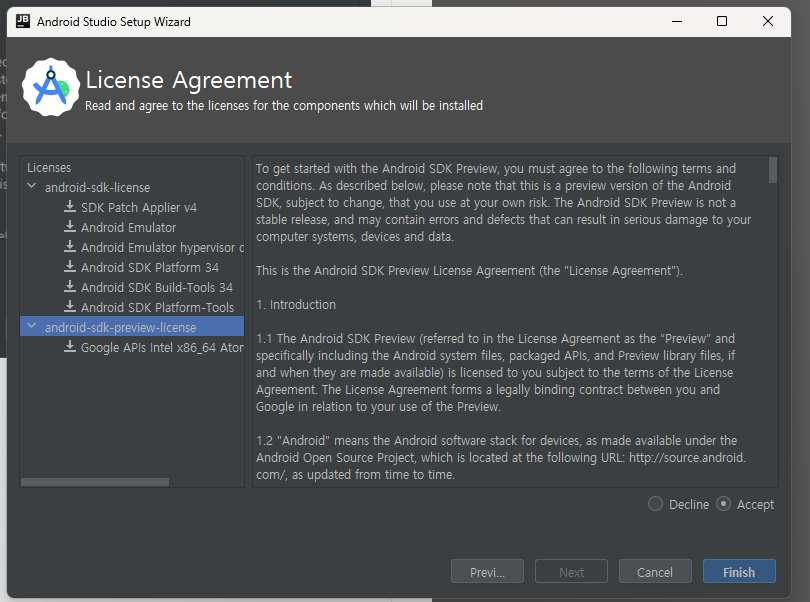Click download icon beside Google APIs Intel x86_64
Viewport: 810px width, 602px height.
tap(70, 347)
